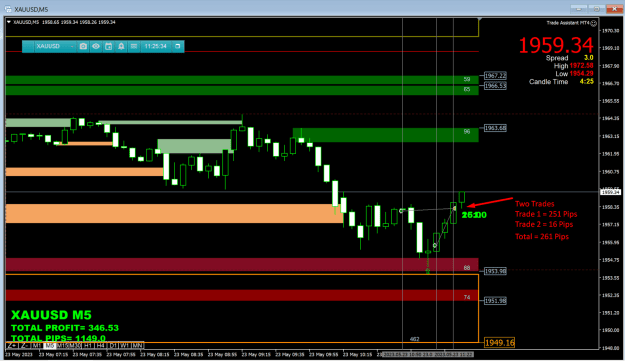Click the Low 1954.29 value

(581, 74)
